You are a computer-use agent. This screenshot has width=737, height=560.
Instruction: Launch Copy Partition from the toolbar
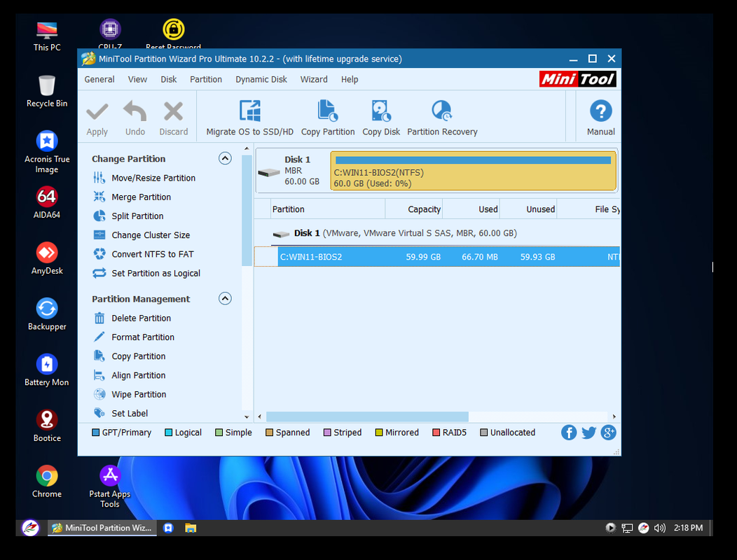coord(328,118)
